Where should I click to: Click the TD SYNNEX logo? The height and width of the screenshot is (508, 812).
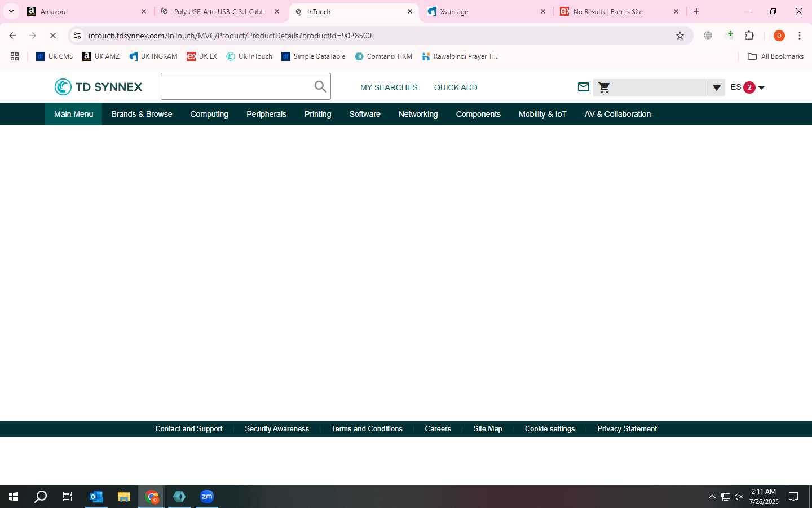pyautogui.click(x=98, y=87)
